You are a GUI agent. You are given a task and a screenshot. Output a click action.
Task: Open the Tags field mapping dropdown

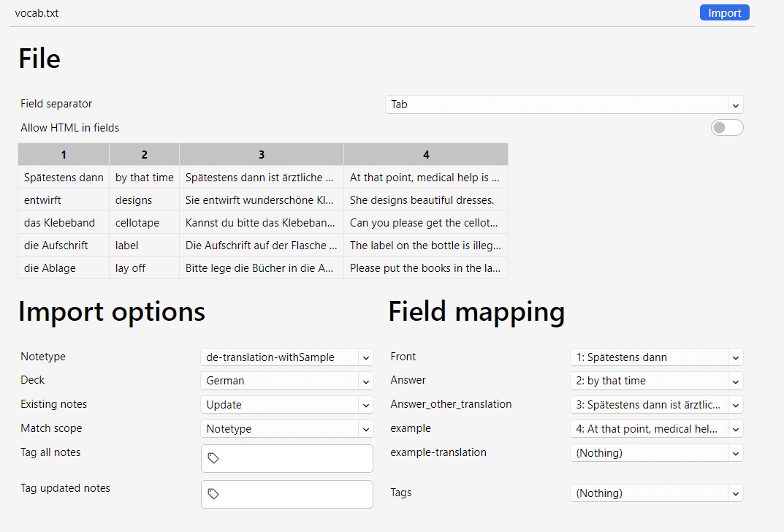(x=657, y=493)
